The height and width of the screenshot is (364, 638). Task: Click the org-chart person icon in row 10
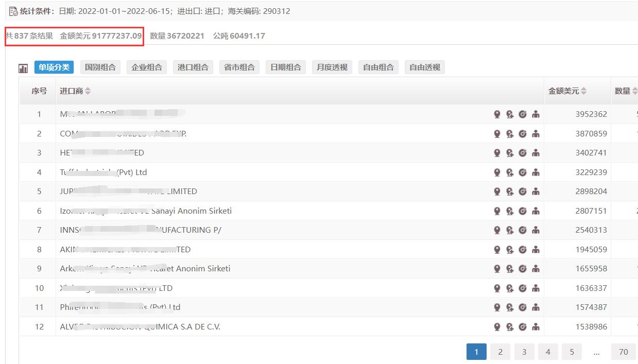point(536,288)
